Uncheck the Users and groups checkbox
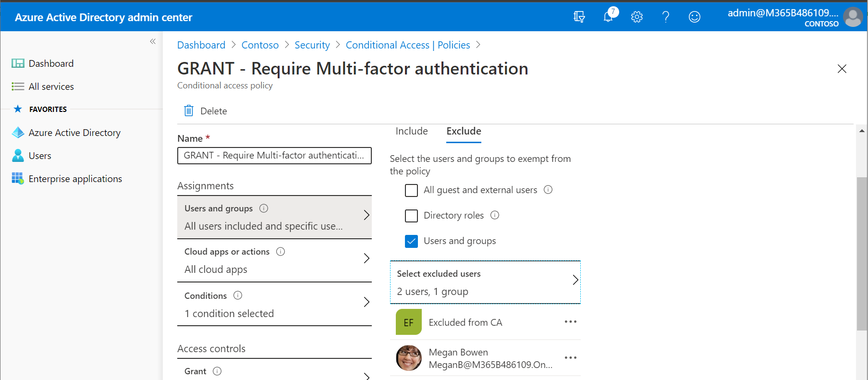 point(411,241)
